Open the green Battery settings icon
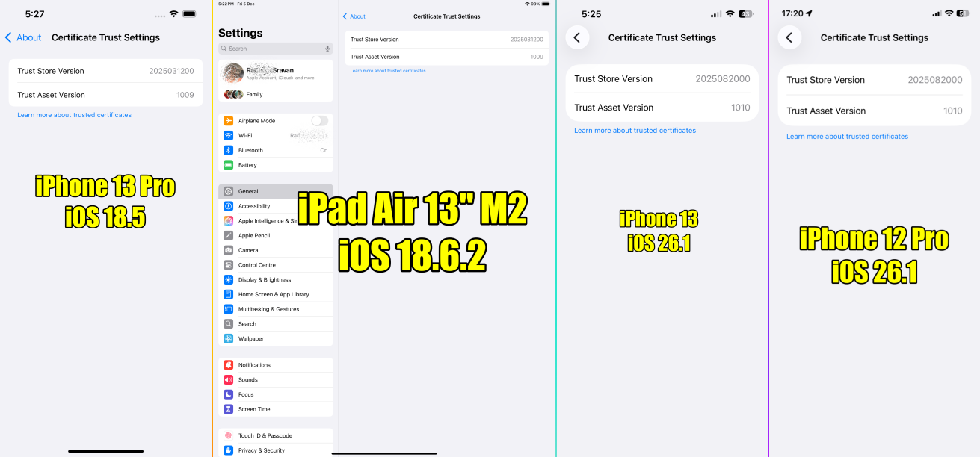Image resolution: width=980 pixels, height=457 pixels. pyautogui.click(x=228, y=165)
